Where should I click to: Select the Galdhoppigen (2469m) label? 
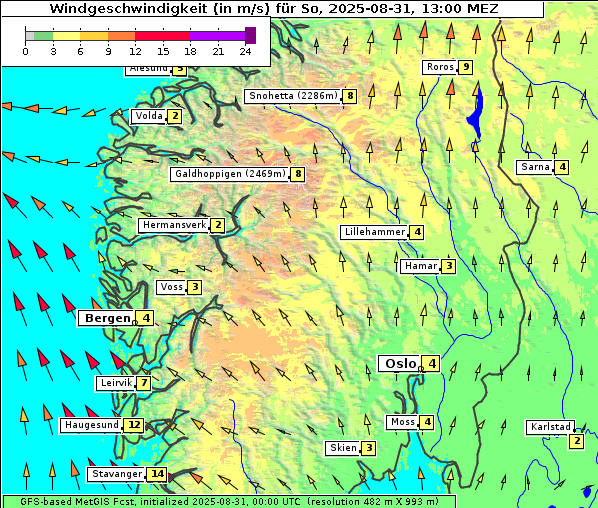coord(230,174)
